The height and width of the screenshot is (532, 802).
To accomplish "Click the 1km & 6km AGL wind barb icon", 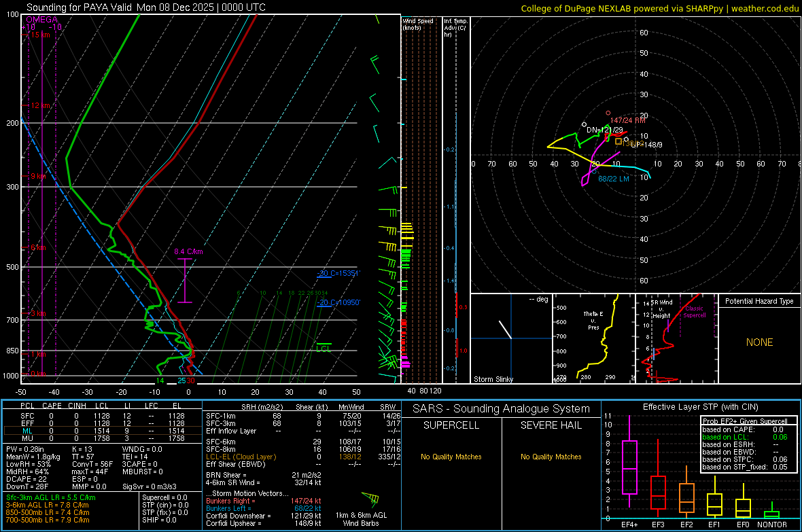I will (370, 499).
